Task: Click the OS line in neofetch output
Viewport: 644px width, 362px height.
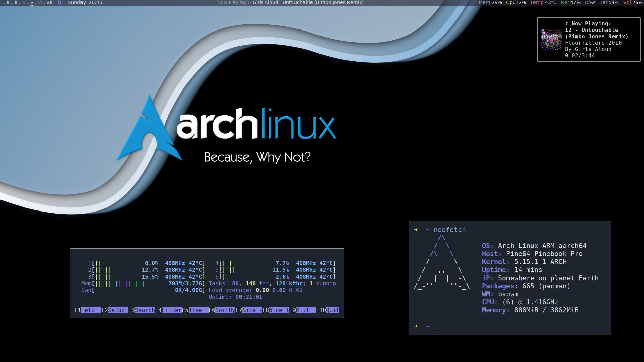Action: 534,246
